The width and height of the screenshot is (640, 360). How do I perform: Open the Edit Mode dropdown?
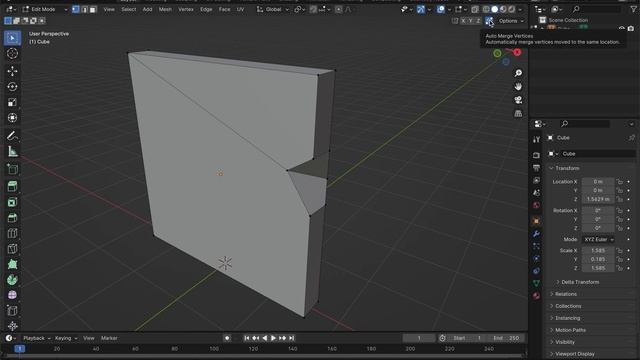tap(45, 9)
